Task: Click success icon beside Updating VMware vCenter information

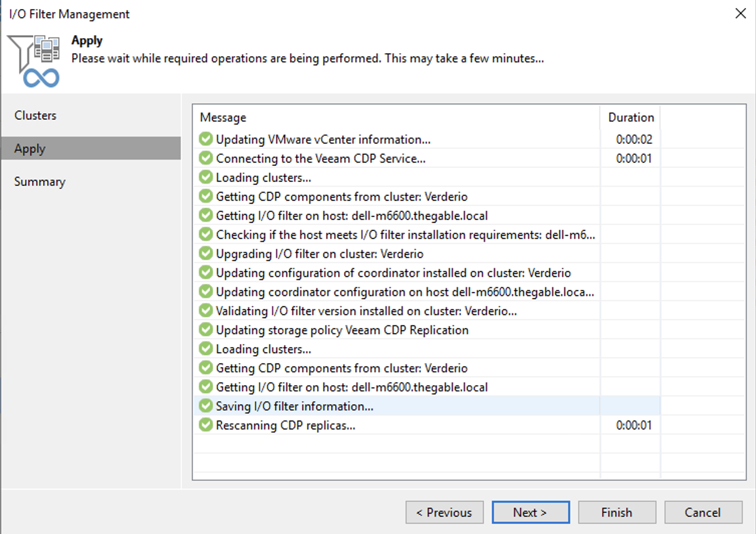Action: click(206, 139)
